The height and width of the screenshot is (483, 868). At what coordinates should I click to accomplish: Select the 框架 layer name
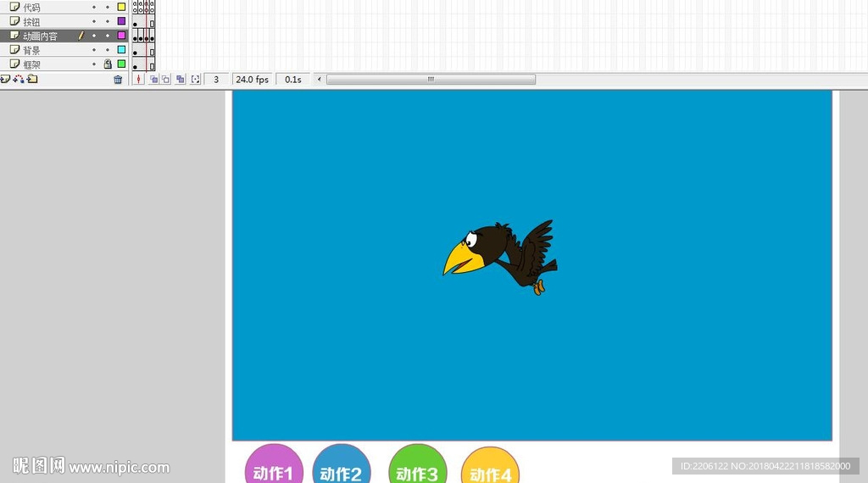pos(31,65)
